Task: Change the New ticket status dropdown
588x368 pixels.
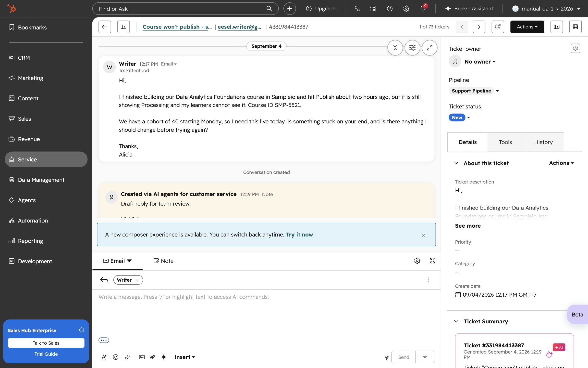Action: [459, 118]
